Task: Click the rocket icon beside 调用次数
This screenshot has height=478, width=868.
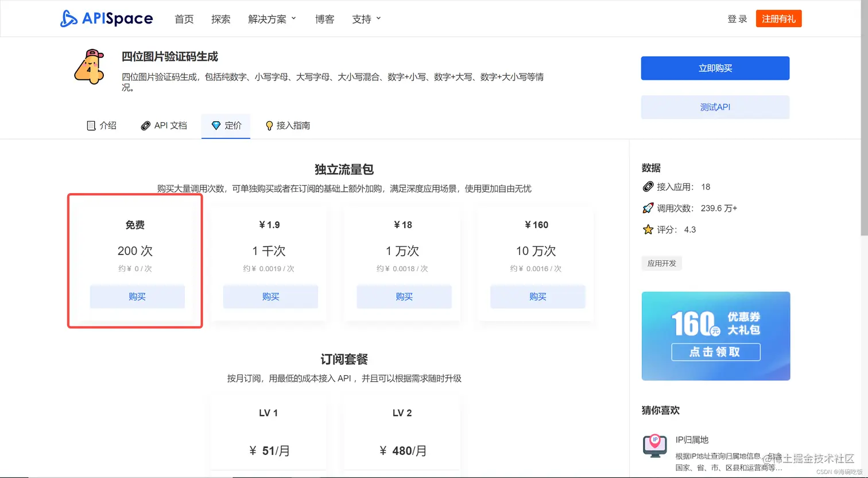Action: [648, 207]
